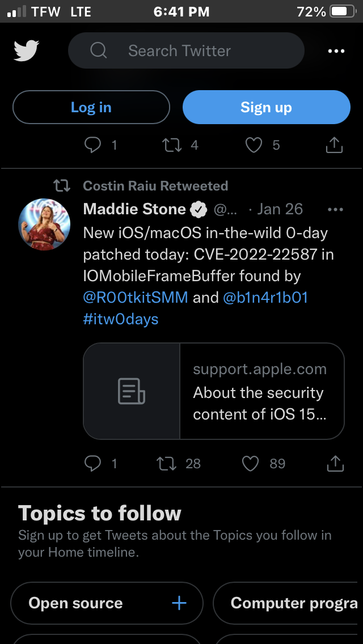The height and width of the screenshot is (644, 363).
Task: Retweet the upper tweet with 4 retweets
Action: click(x=172, y=145)
